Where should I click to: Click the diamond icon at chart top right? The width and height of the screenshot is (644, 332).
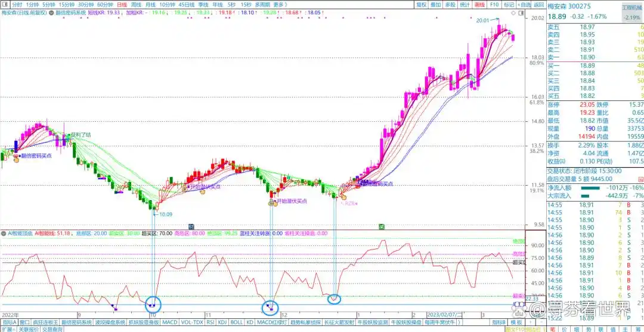pos(513,14)
